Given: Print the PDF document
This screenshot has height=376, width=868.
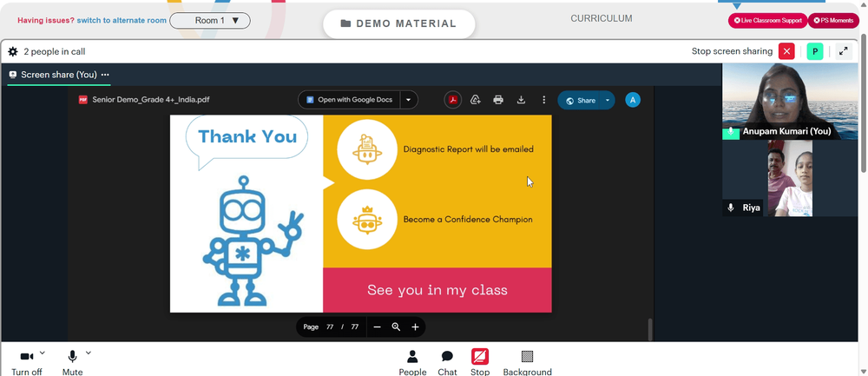Looking at the screenshot, I should tap(498, 100).
